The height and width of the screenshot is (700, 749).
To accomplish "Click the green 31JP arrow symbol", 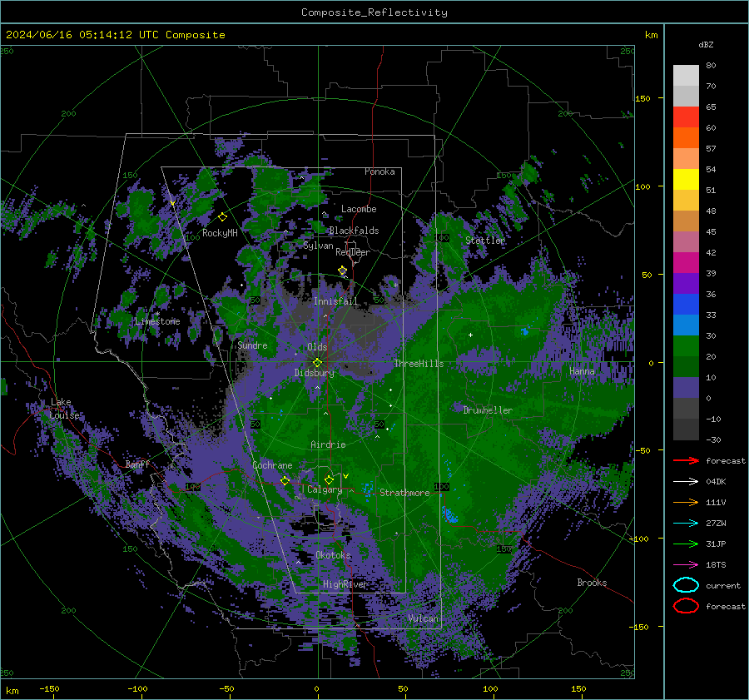I will [x=686, y=544].
